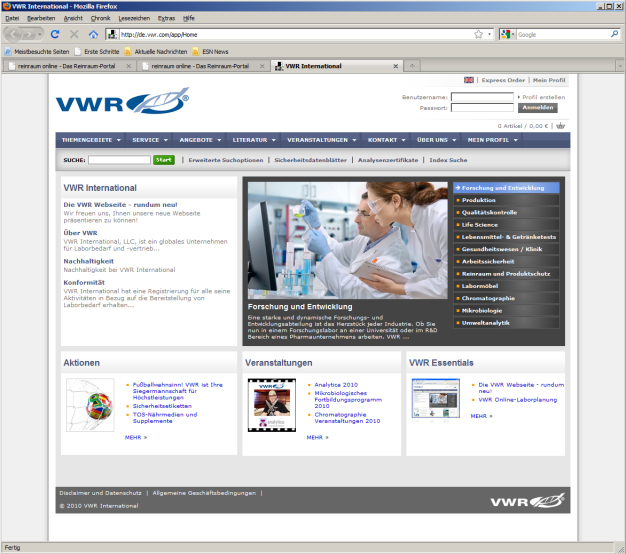Go to the browser home icon
The width and height of the screenshot is (626, 554).
[x=93, y=34]
